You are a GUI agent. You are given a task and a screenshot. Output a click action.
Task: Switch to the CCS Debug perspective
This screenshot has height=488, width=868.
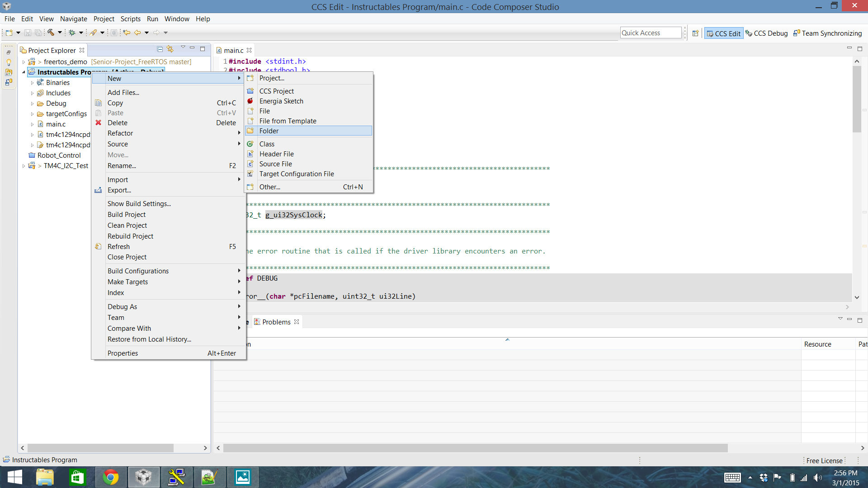767,33
